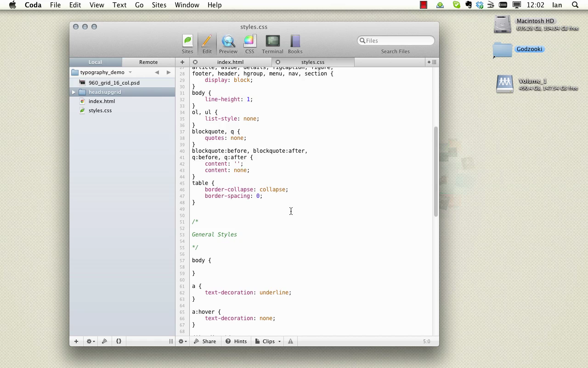Click the editor vertical scrollbar
This screenshot has height=368, width=588.
coord(435,171)
